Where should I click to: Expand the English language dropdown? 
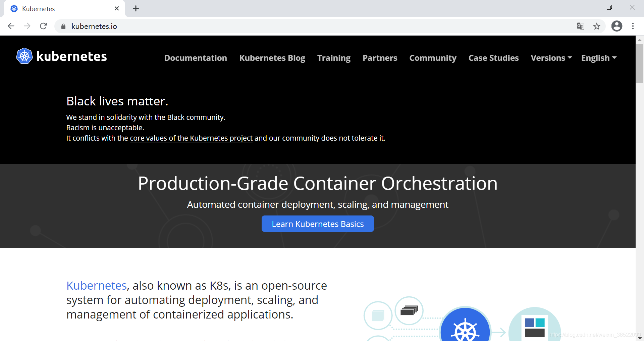599,58
